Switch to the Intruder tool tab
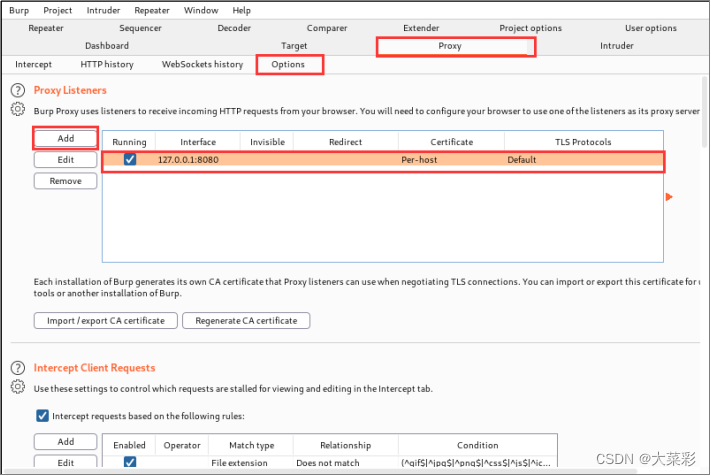The width and height of the screenshot is (711, 476). [x=617, y=46]
